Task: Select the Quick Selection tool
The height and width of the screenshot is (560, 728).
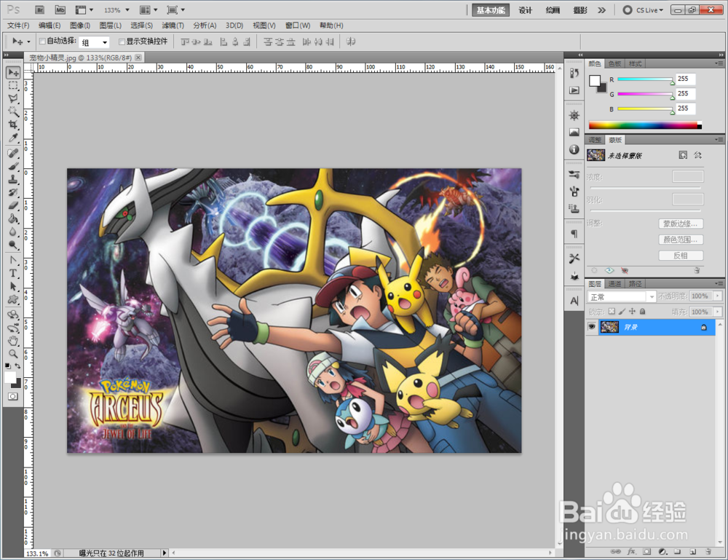Action: (x=13, y=111)
